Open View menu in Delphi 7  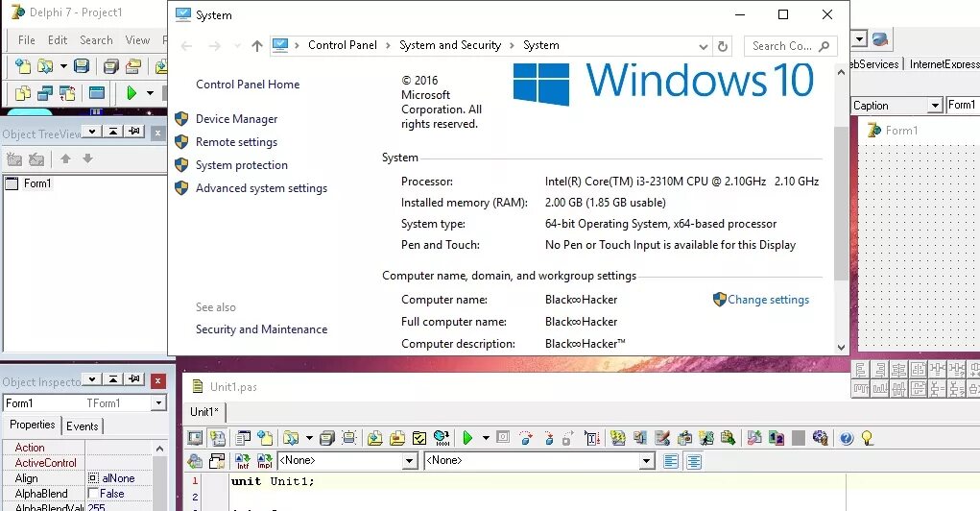coord(137,40)
